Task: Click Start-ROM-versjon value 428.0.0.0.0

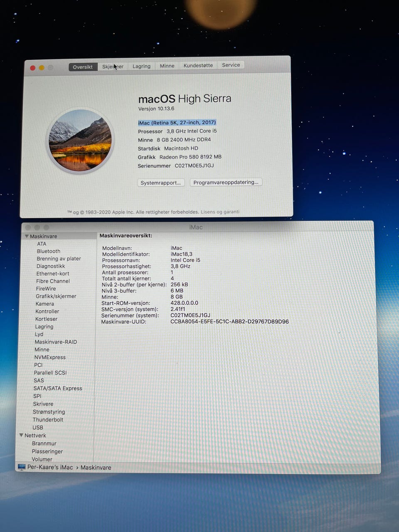Action: 185,303
